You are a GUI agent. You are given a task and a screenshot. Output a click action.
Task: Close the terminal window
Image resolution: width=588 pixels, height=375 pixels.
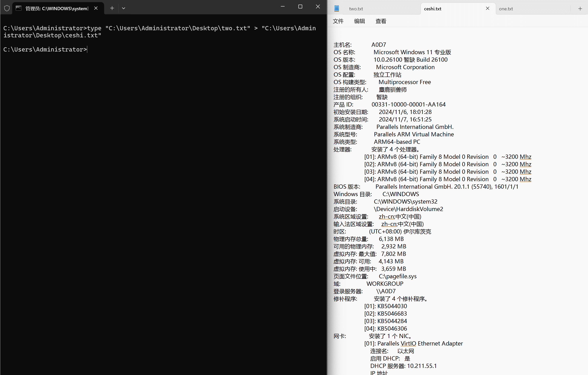pyautogui.click(x=318, y=7)
